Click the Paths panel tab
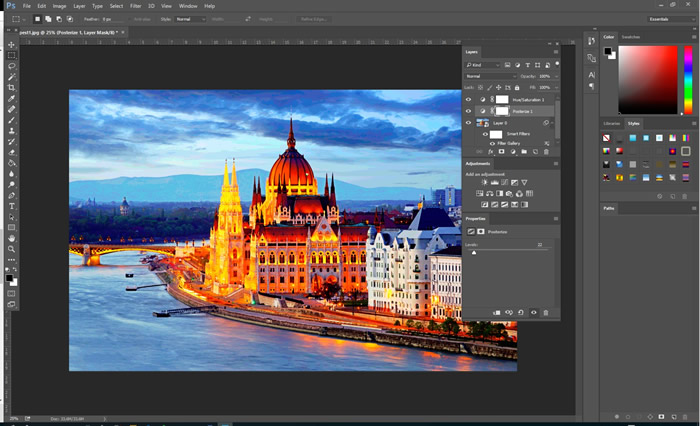The height and width of the screenshot is (426, 700). [609, 208]
